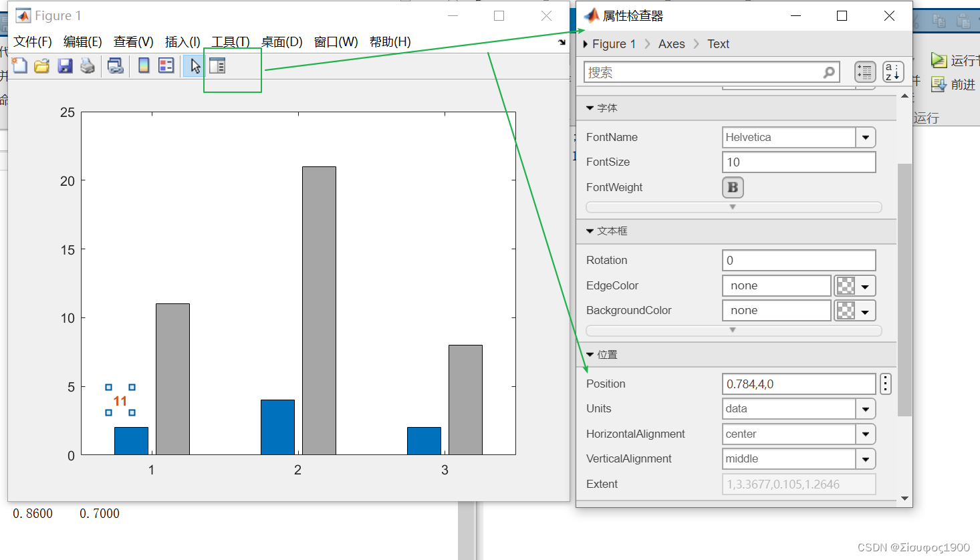Save the figure with the disk icon

[64, 65]
